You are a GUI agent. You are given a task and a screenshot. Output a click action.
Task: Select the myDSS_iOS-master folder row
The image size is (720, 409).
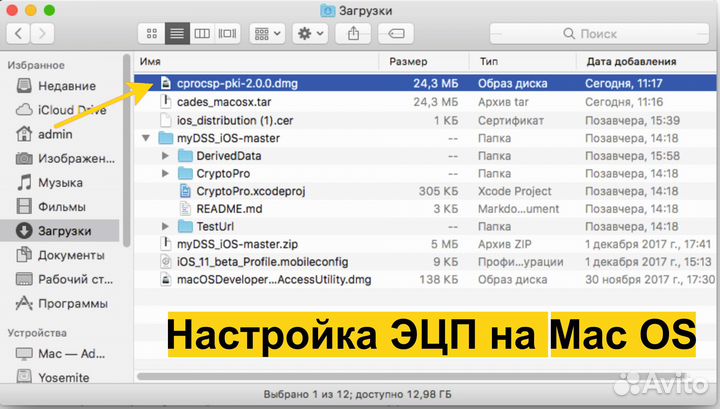[425, 138]
